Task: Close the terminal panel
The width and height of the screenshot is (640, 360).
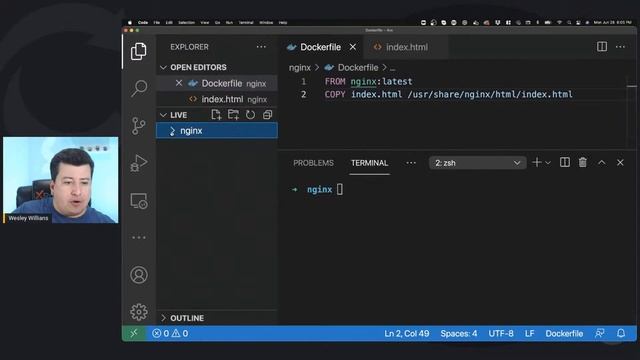Action: (x=620, y=162)
